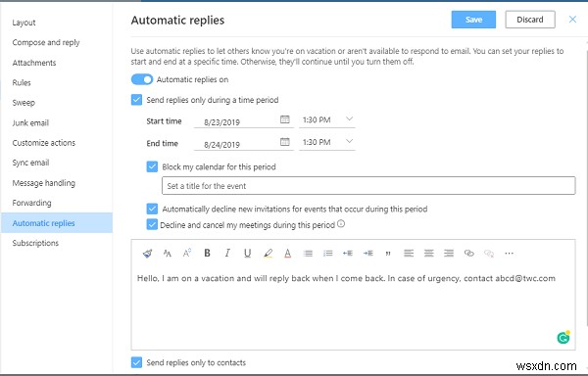
Task: Open the Start time calendar picker
Action: [x=285, y=119]
